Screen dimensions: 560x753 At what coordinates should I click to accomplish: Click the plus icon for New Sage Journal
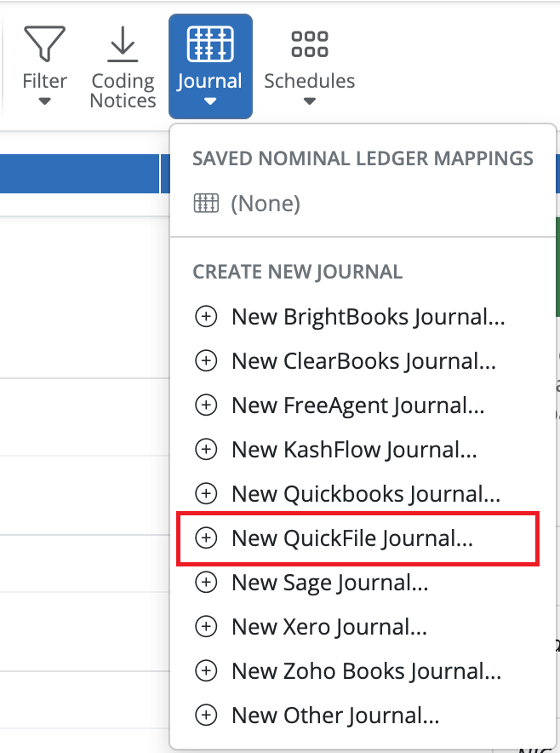click(206, 582)
